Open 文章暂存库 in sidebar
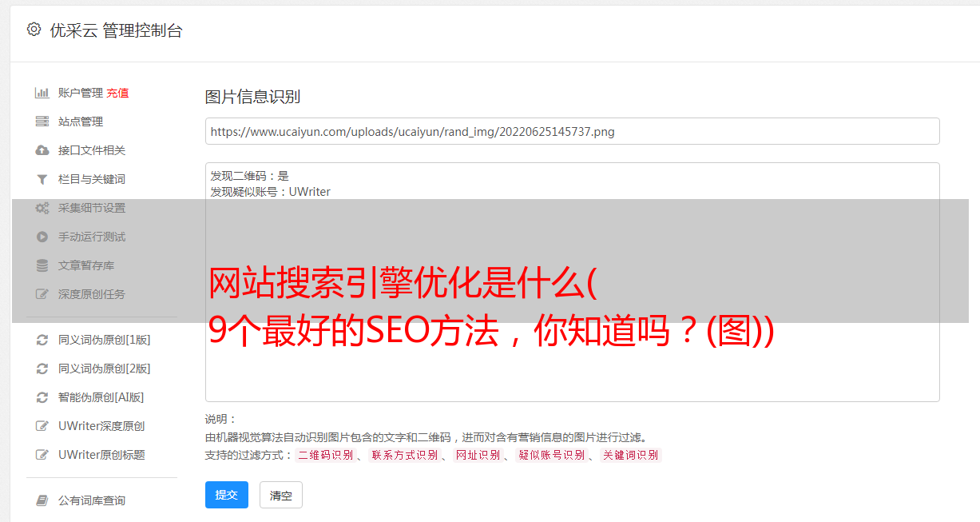This screenshot has height=522, width=980. (x=86, y=265)
